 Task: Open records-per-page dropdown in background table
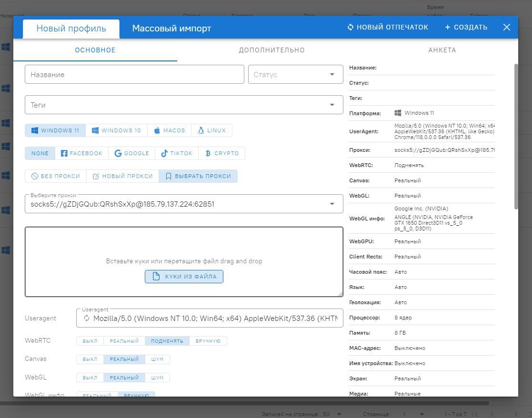(x=339, y=414)
